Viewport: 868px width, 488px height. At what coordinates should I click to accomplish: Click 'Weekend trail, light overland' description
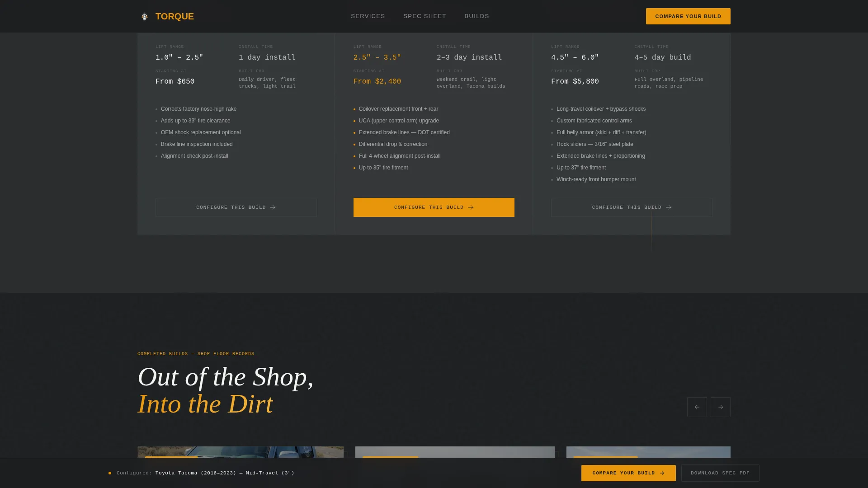[471, 83]
